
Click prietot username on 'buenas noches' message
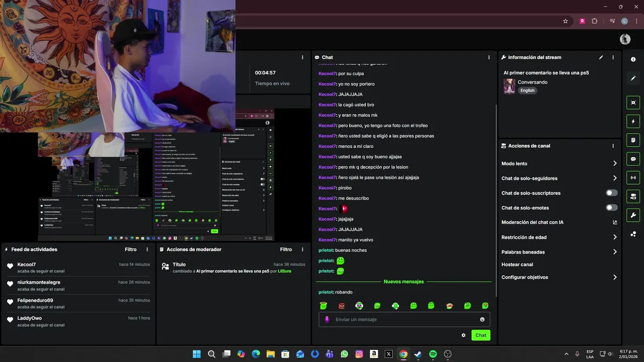[326, 250]
